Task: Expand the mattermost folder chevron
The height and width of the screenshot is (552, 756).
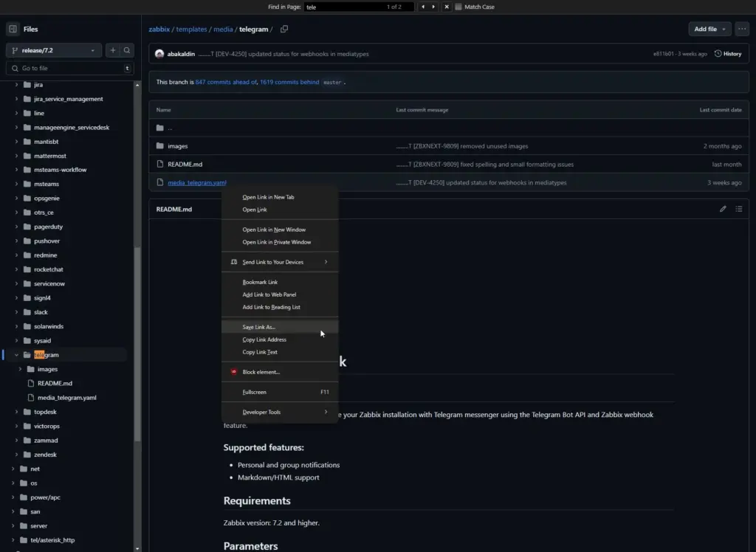Action: coord(16,156)
